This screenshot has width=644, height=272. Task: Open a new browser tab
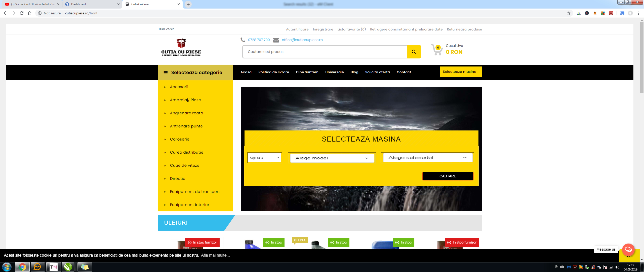[188, 4]
